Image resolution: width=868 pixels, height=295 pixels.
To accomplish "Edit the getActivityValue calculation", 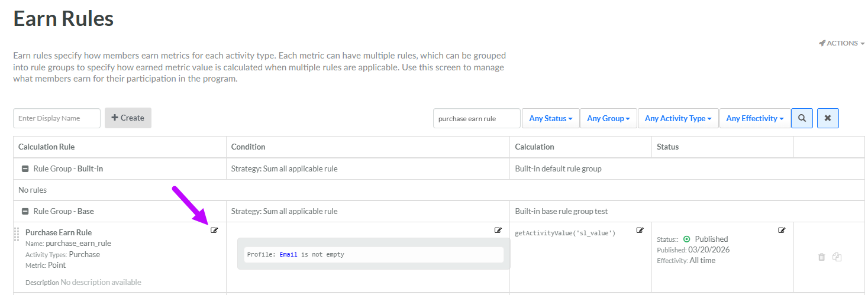I will coord(640,231).
